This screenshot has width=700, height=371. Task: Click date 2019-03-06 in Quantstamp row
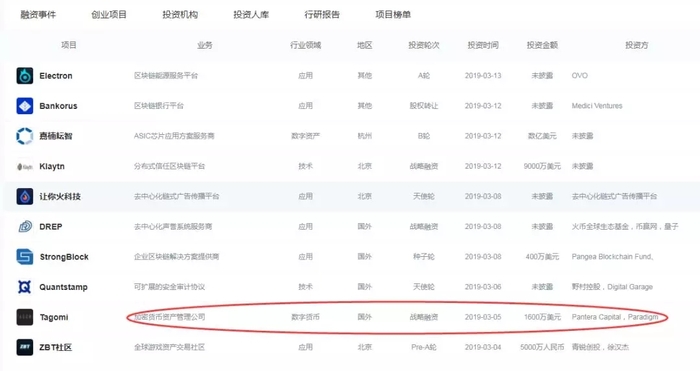(483, 287)
